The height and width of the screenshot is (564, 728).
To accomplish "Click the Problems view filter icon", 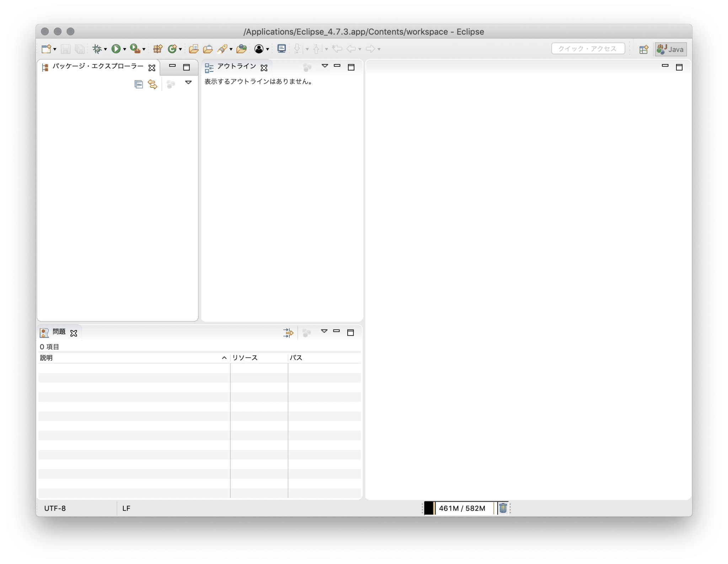I will click(288, 333).
